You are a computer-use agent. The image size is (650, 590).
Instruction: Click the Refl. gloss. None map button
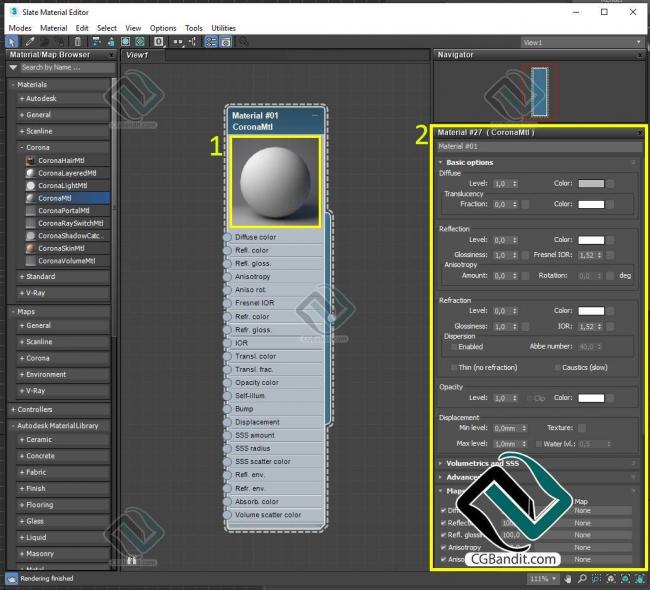click(x=582, y=535)
